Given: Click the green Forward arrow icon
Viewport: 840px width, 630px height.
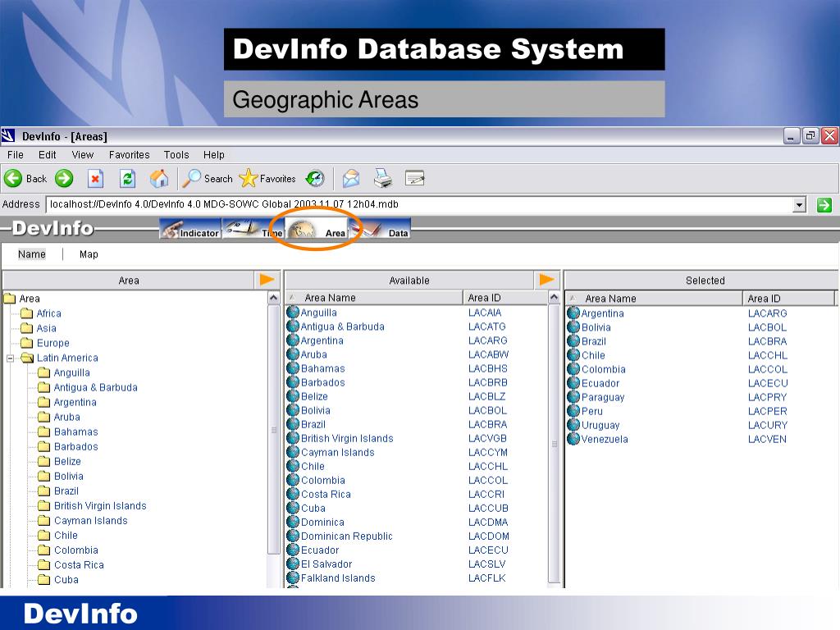Looking at the screenshot, I should 64,178.
